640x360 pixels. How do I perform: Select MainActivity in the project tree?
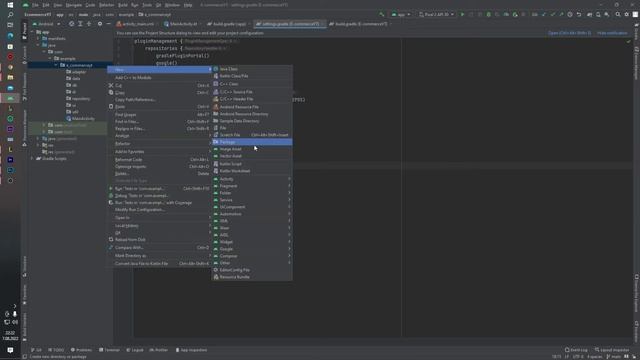(x=80, y=119)
